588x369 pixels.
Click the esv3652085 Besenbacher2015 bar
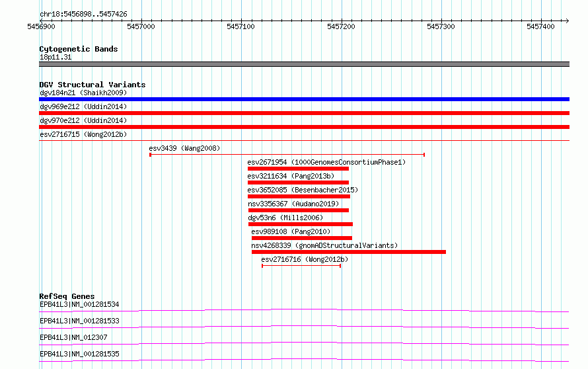click(299, 196)
